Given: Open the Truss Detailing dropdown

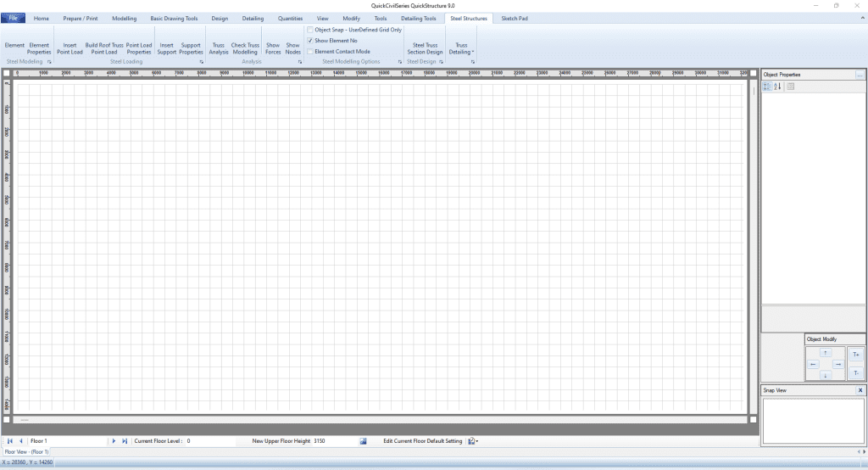Looking at the screenshot, I should click(x=461, y=48).
